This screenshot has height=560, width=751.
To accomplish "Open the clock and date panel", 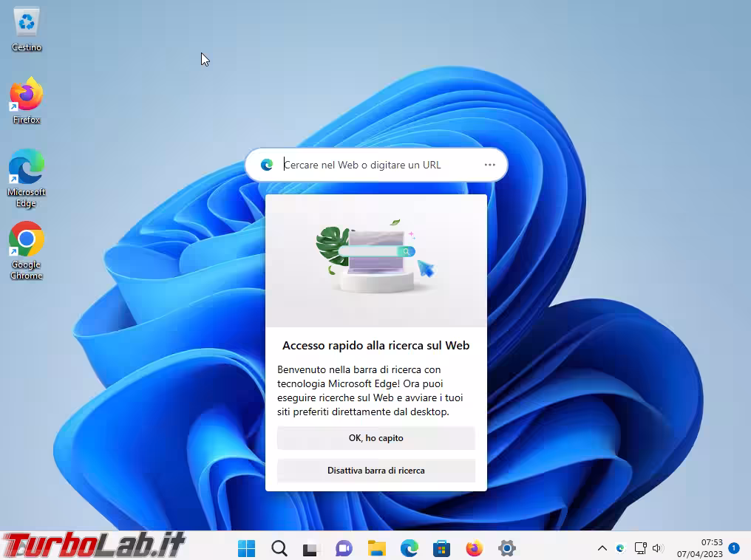I will pyautogui.click(x=701, y=548).
